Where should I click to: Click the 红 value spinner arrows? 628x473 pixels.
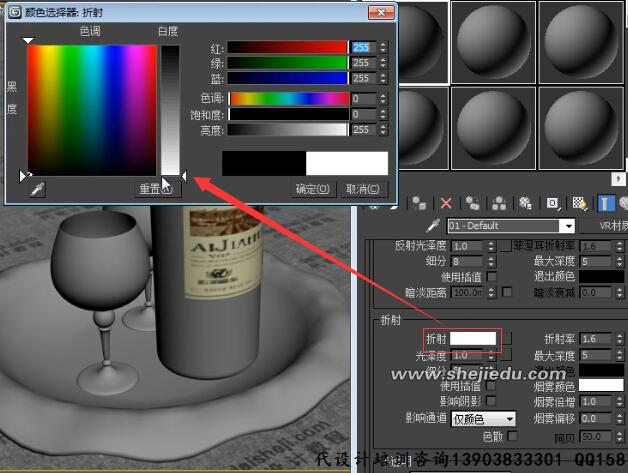[383, 47]
